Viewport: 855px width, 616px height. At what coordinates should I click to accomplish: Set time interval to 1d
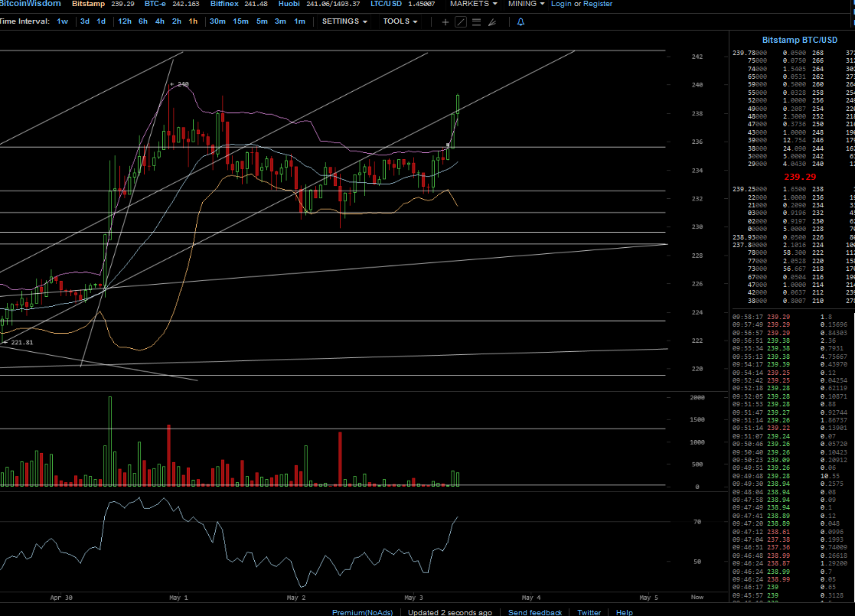101,21
